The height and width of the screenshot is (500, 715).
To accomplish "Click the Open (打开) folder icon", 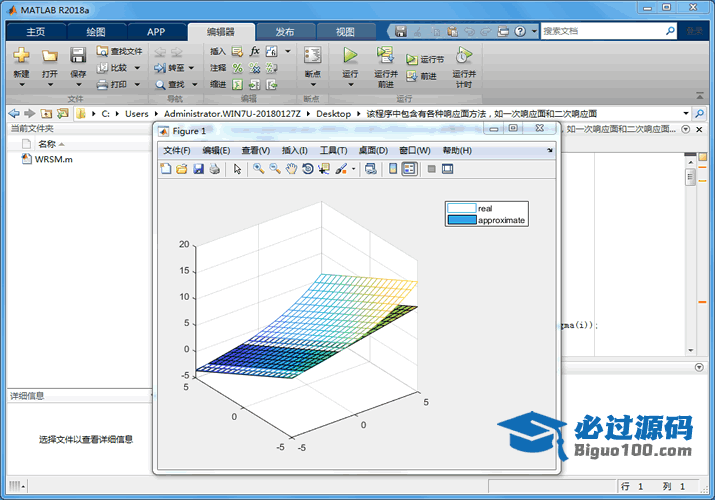I will (50, 56).
